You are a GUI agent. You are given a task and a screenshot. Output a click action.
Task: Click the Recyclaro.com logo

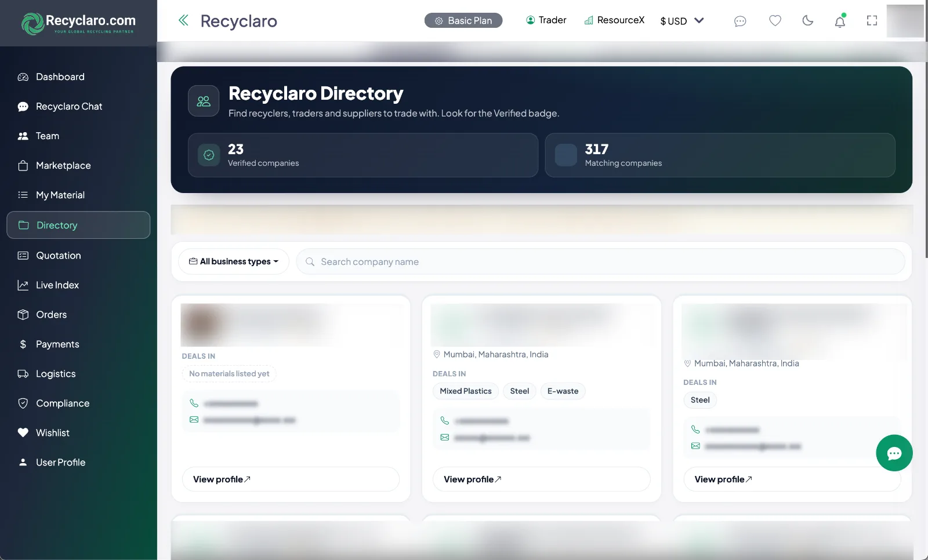(x=78, y=23)
